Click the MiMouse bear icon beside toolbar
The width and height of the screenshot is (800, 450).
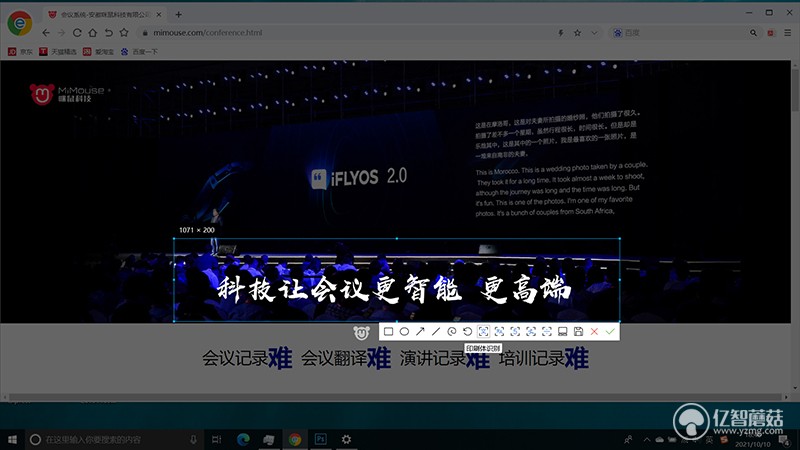coord(361,333)
